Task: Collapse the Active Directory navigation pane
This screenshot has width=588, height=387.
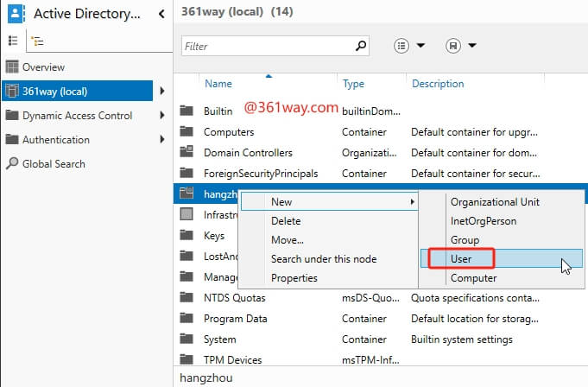Action: coord(162,13)
